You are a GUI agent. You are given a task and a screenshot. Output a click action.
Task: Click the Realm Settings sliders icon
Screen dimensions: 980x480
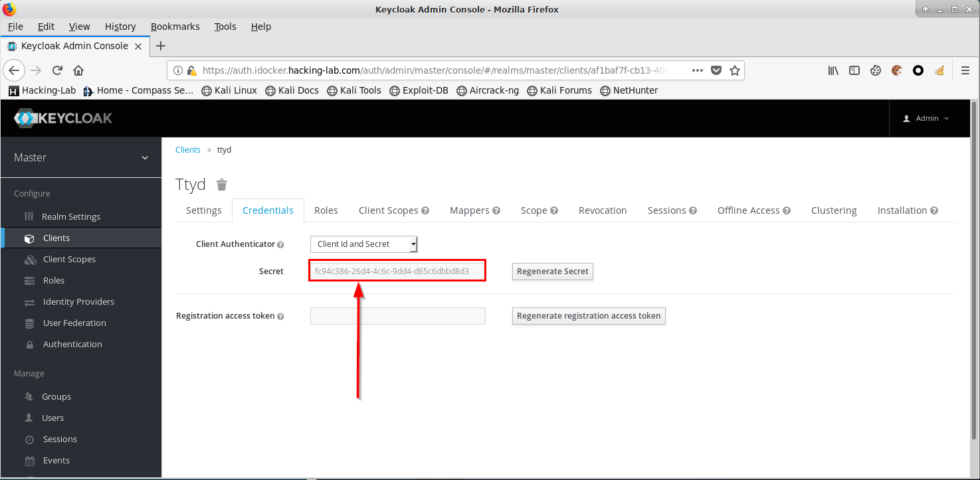click(29, 216)
